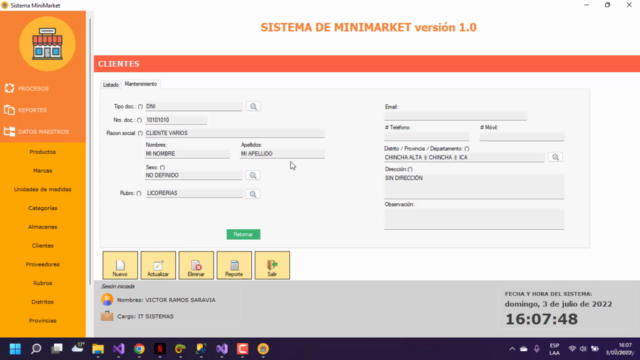Click the Nombres field
The width and height of the screenshot is (640, 360).
pyautogui.click(x=187, y=154)
